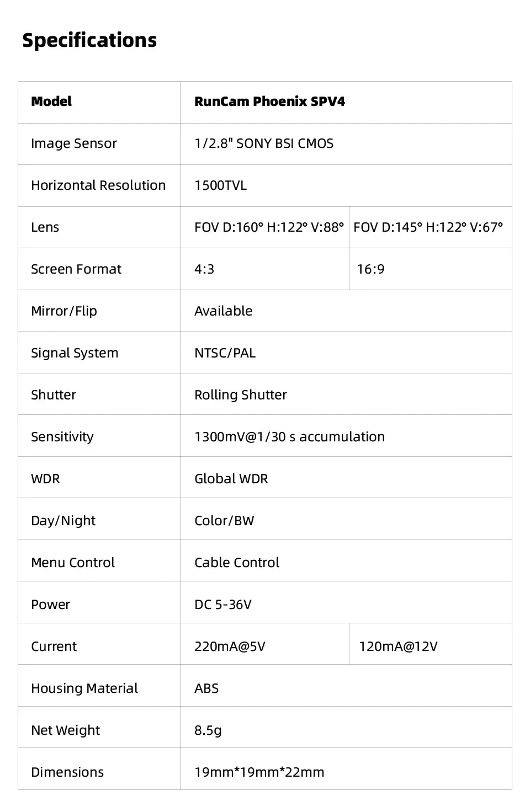
Task: Select the 220mA@5V current cell
Action: tap(230, 647)
